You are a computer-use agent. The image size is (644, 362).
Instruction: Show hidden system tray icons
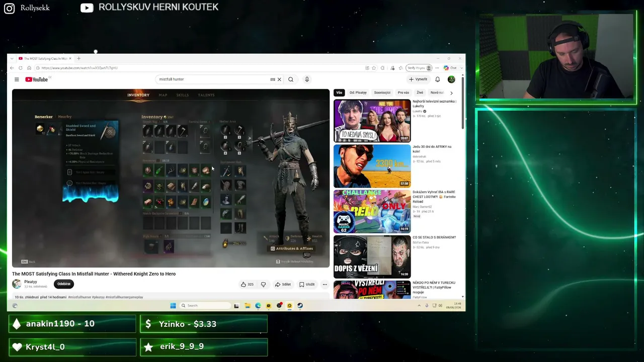click(419, 306)
